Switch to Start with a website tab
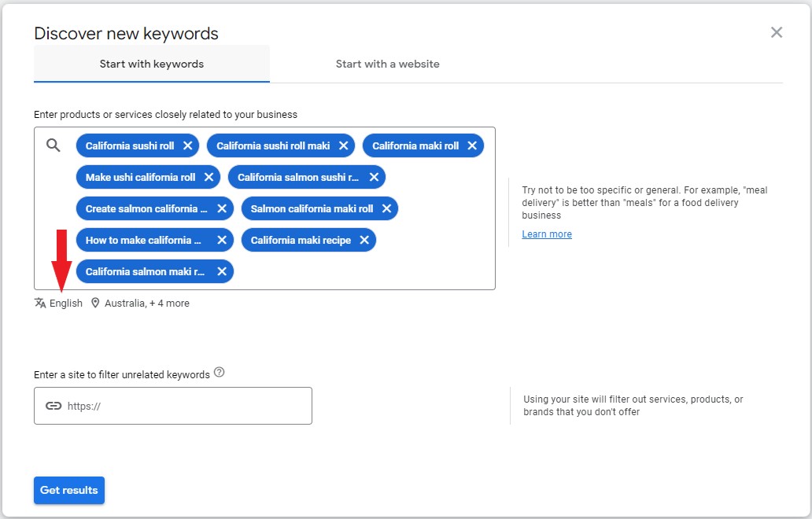 point(387,64)
